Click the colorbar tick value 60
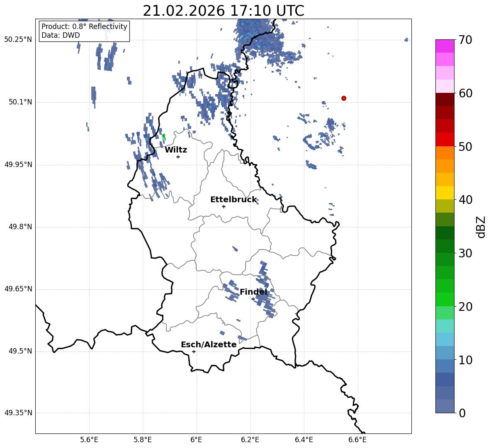The height and width of the screenshot is (448, 491). (x=465, y=93)
